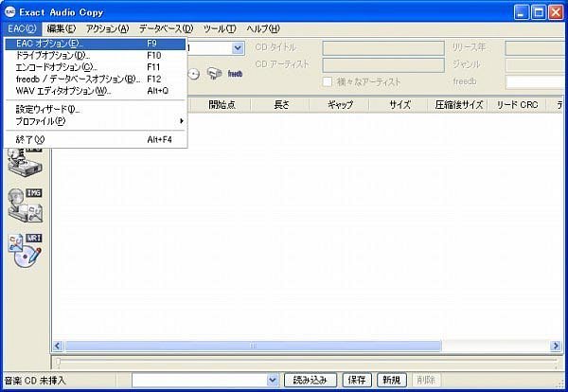Click the 新規 button
Screen dimensions: 568x392
point(392,380)
